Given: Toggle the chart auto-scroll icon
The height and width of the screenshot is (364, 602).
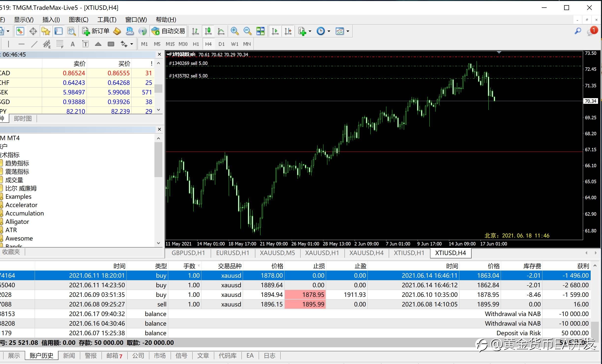Looking at the screenshot, I should [x=275, y=31].
